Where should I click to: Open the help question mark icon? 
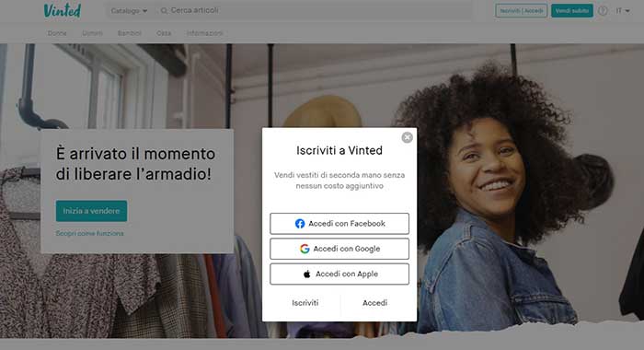coord(603,11)
